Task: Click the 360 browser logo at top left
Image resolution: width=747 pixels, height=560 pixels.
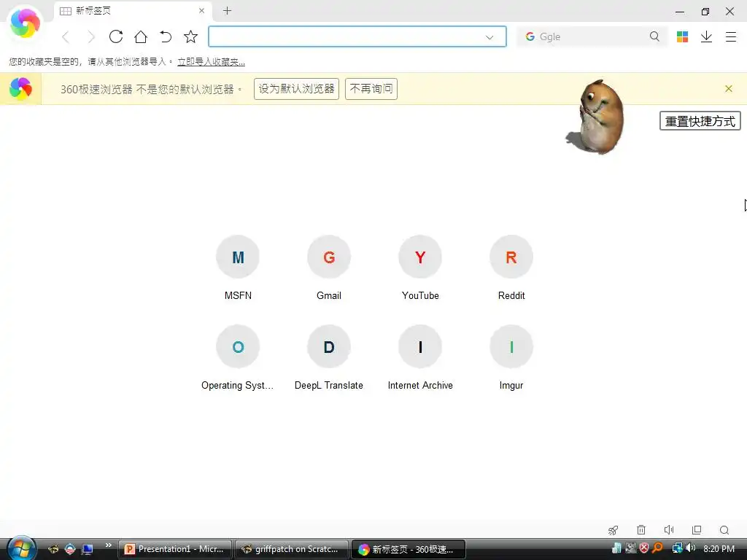Action: coord(26,23)
